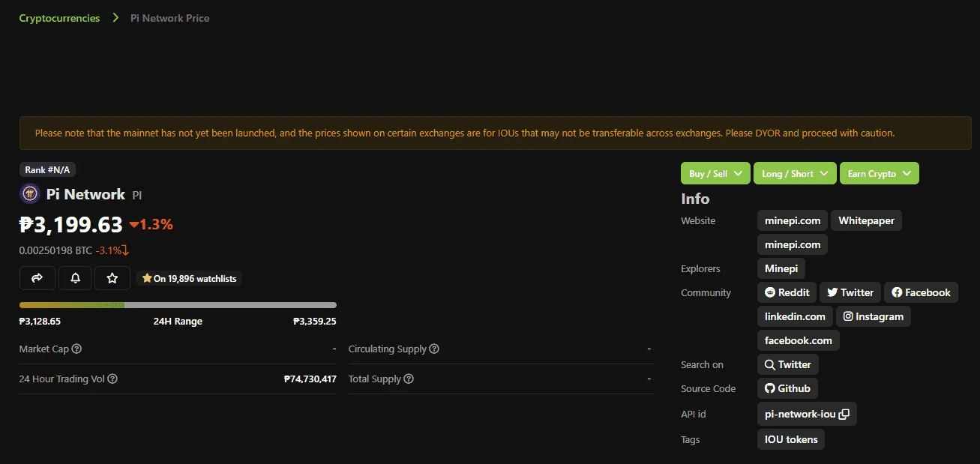Click the ₱3,359.25 range high value
Viewport: 980px width, 464px height.
tap(315, 321)
